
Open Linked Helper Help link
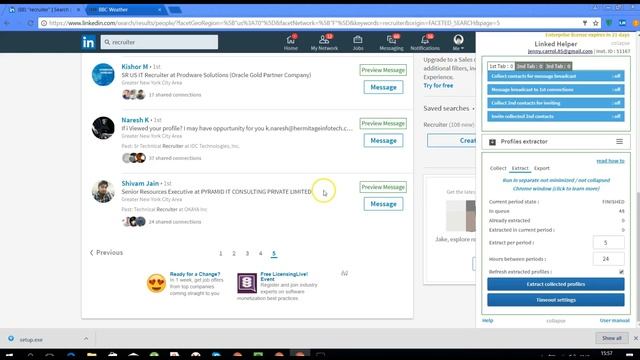487,321
